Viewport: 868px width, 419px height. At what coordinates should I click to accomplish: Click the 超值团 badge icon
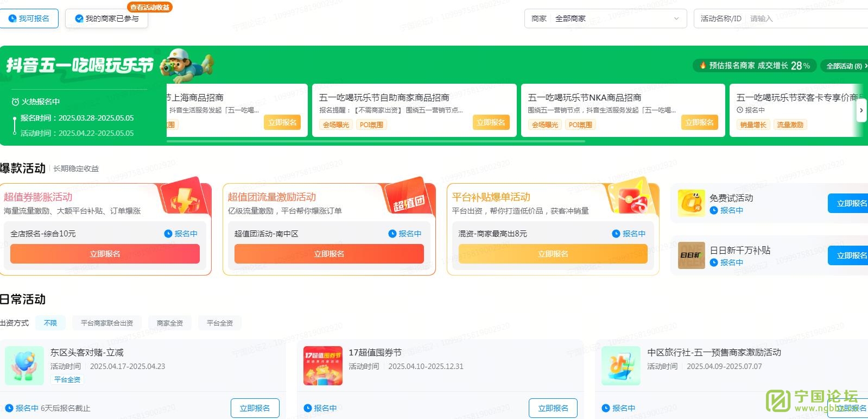(x=409, y=199)
